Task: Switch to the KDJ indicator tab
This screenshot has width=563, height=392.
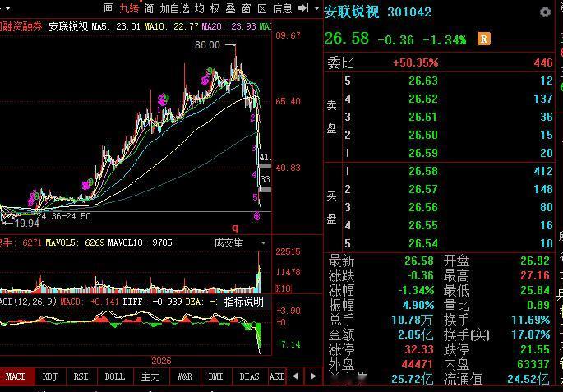Action: coord(49,376)
